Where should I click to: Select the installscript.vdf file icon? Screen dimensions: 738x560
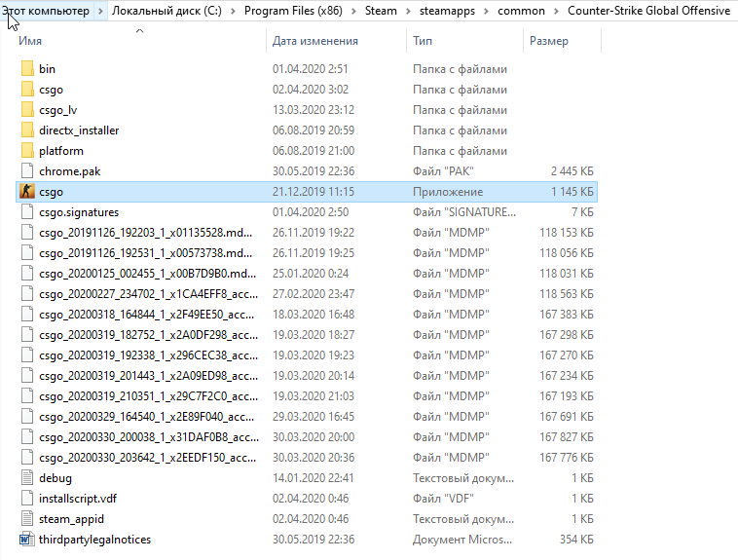click(27, 499)
